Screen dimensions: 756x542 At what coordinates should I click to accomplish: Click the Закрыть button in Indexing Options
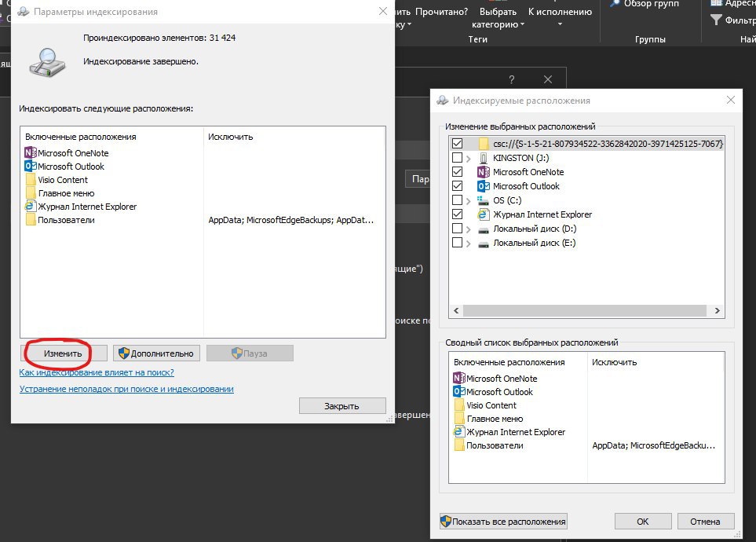coord(342,406)
